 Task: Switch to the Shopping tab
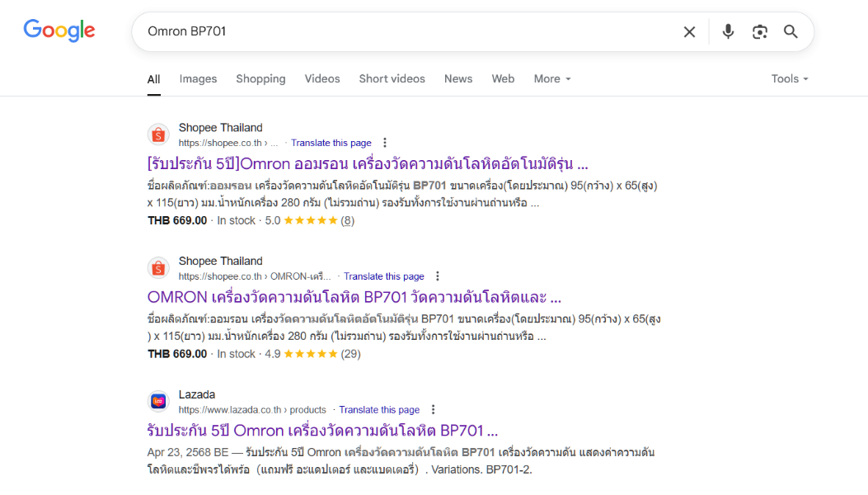pyautogui.click(x=260, y=78)
